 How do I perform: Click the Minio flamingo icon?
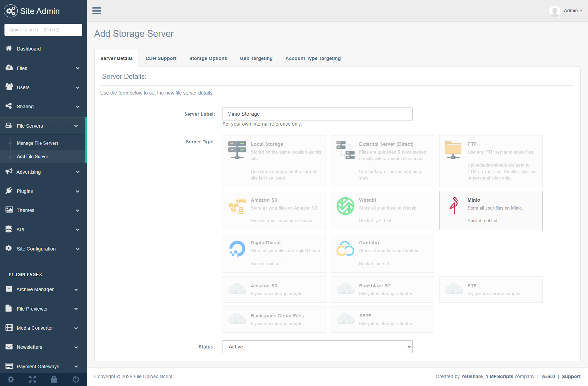[x=454, y=206]
